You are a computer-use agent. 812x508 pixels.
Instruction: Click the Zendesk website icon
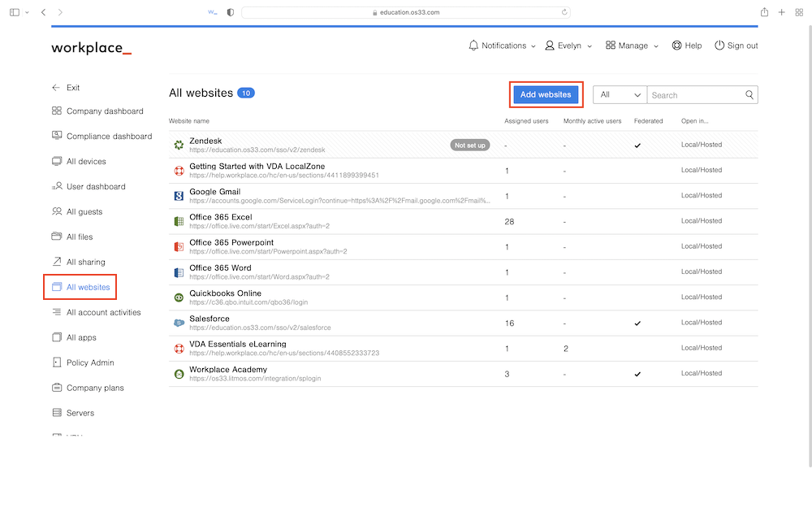coord(179,145)
